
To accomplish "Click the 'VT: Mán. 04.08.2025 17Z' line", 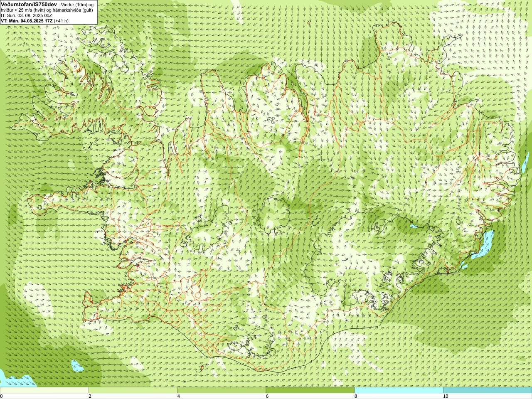I will (x=27, y=21).
